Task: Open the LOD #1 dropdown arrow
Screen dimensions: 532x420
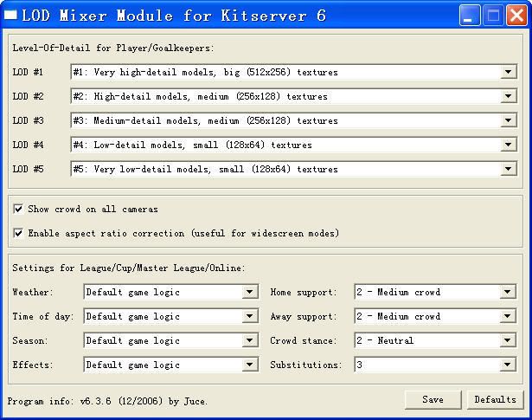Action: (508, 72)
